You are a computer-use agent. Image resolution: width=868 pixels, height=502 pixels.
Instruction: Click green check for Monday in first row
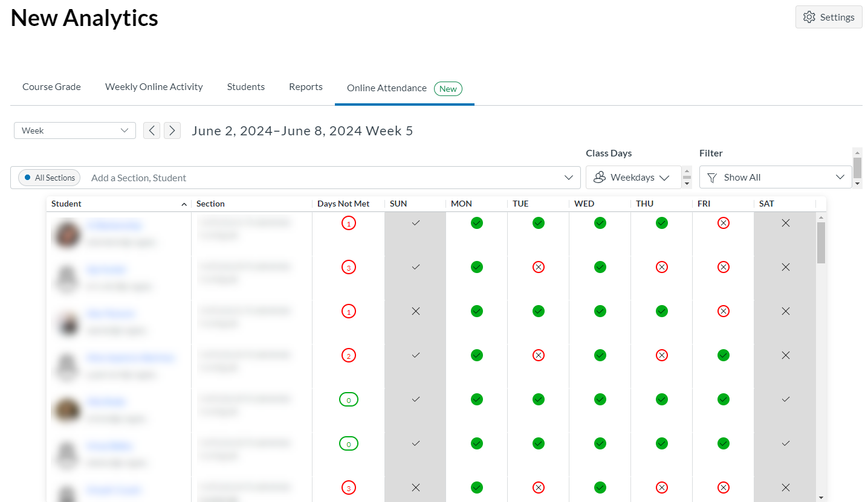(476, 223)
